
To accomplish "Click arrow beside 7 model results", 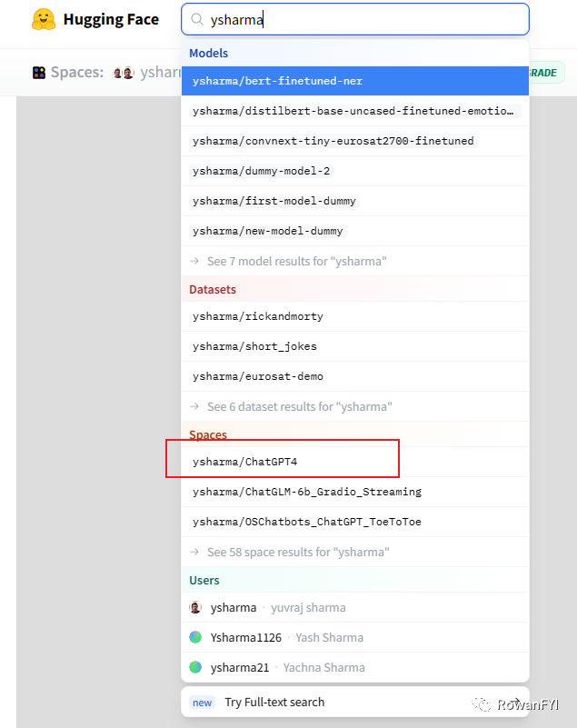I will [x=194, y=261].
